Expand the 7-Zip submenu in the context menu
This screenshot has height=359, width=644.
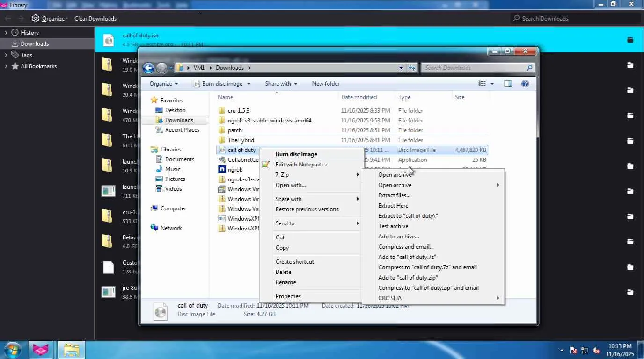pyautogui.click(x=312, y=175)
